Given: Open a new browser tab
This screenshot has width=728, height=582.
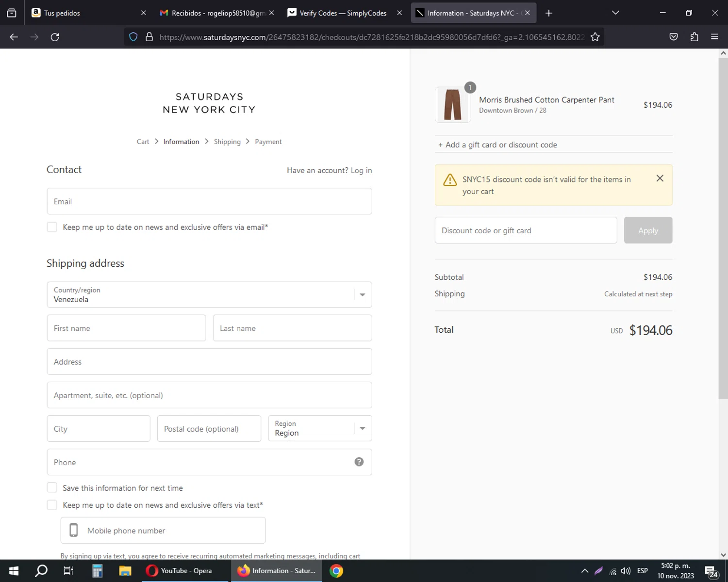Looking at the screenshot, I should tap(549, 13).
